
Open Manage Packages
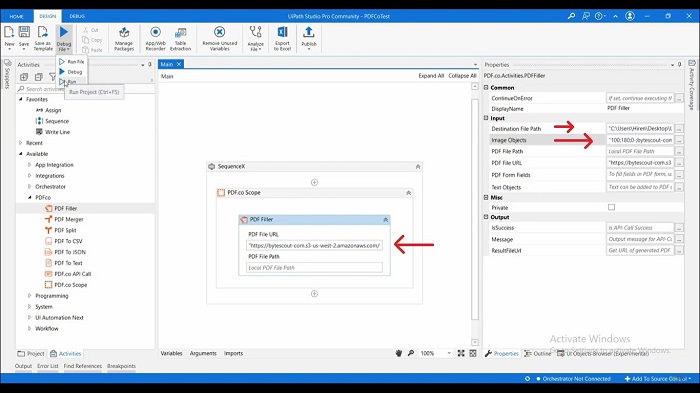(x=124, y=38)
